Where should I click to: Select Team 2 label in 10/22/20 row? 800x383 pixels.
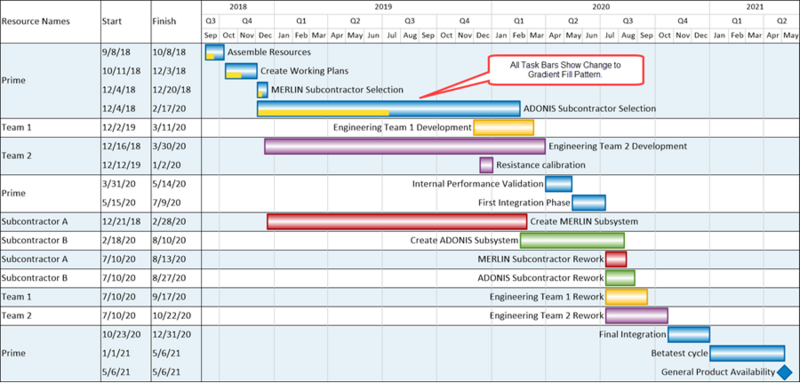tap(16, 316)
